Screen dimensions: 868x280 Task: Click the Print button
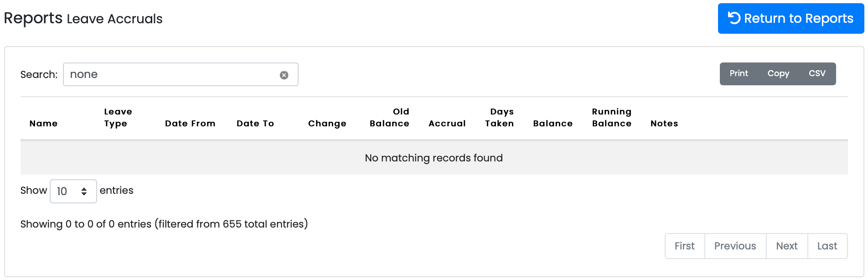pyautogui.click(x=739, y=73)
